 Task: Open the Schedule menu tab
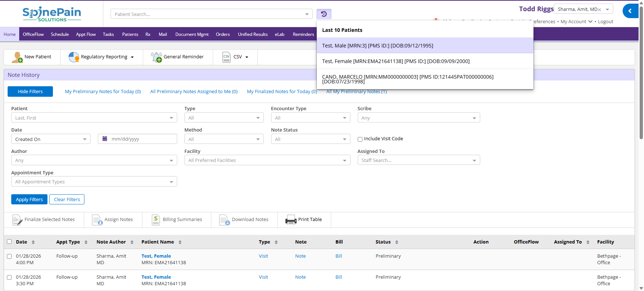[x=60, y=34]
